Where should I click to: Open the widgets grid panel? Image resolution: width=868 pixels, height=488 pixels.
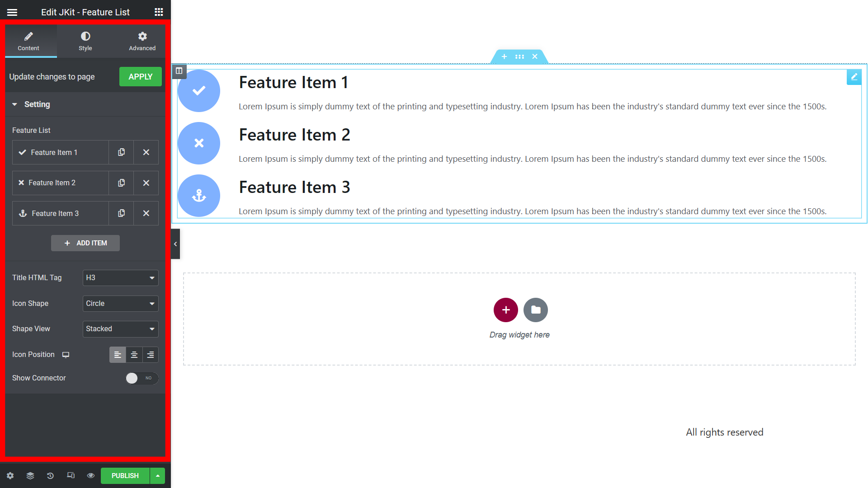(x=159, y=12)
